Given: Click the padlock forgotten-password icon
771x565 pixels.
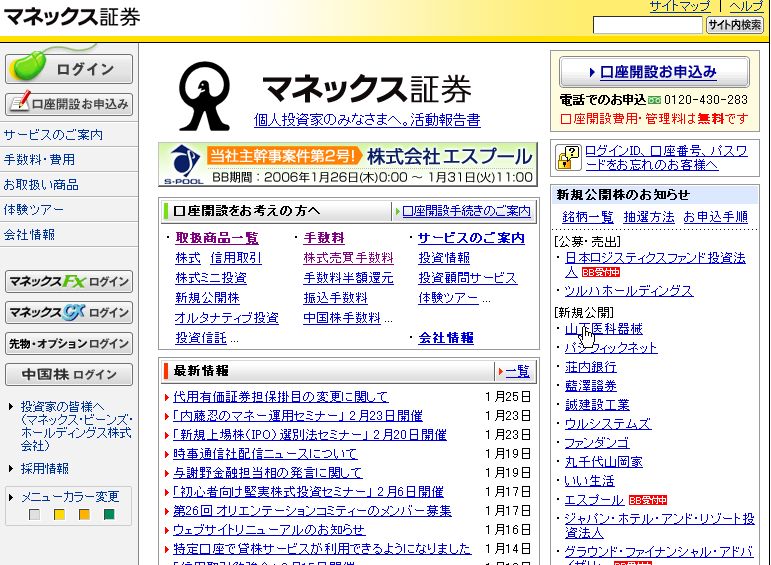Looking at the screenshot, I should click(x=568, y=157).
